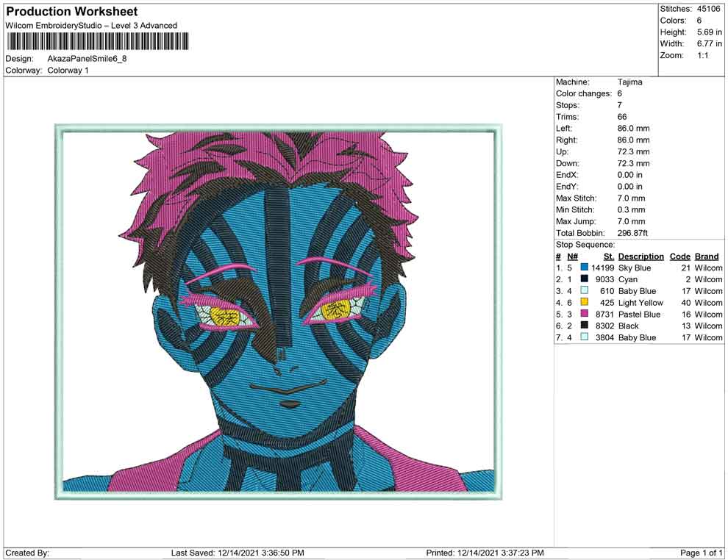Click the Sky Blue color swatch
This screenshot has width=728, height=560.
click(x=584, y=268)
